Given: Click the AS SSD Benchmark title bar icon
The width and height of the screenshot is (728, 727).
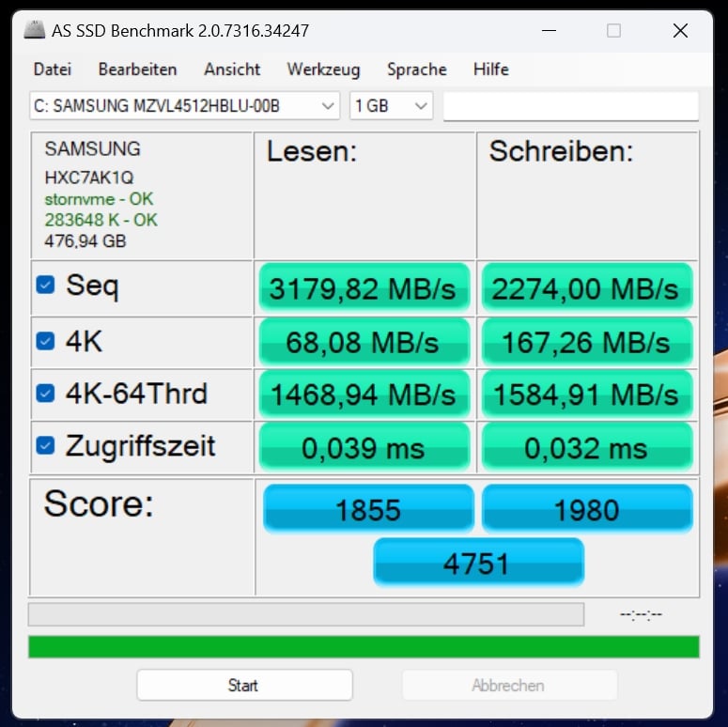Looking at the screenshot, I should click(35, 30).
